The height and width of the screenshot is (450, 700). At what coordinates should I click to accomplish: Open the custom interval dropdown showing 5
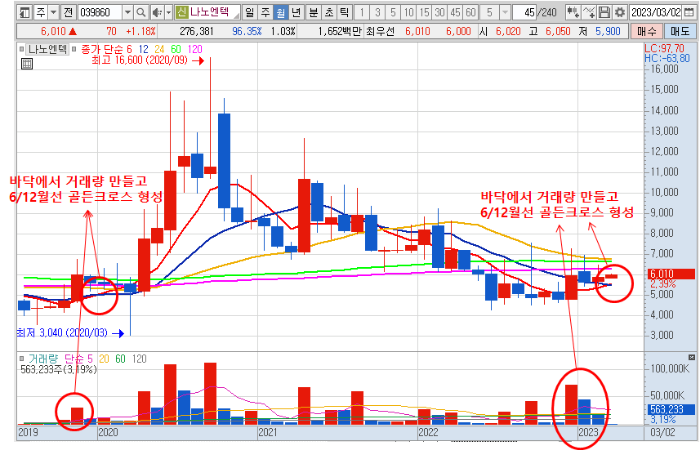(504, 12)
